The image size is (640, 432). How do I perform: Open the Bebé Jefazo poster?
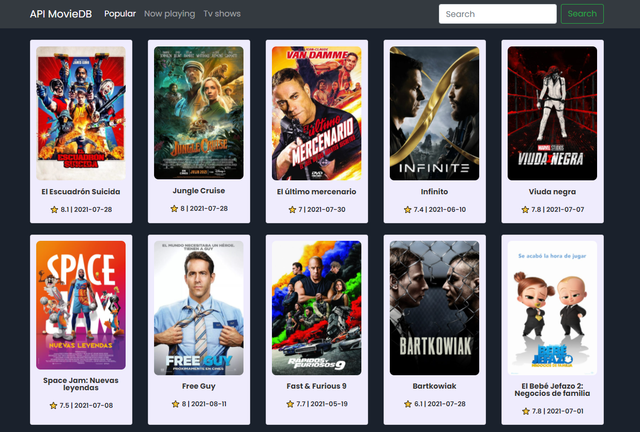tap(552, 308)
